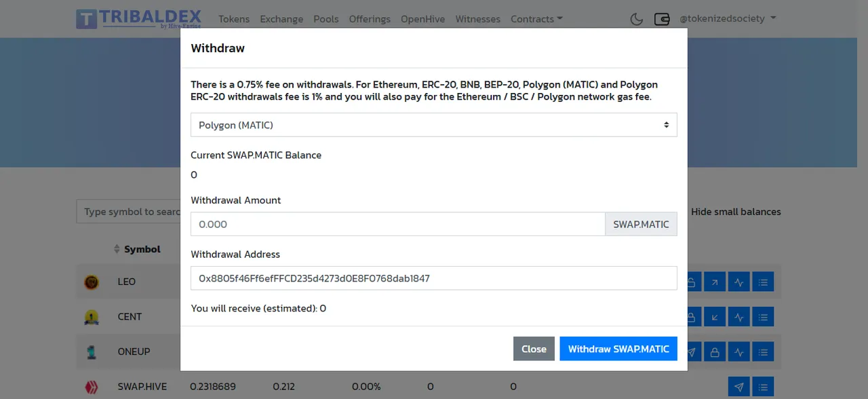Click the Current SWAP.MATIC Balance label
Screen dimensions: 868x399
coord(256,155)
